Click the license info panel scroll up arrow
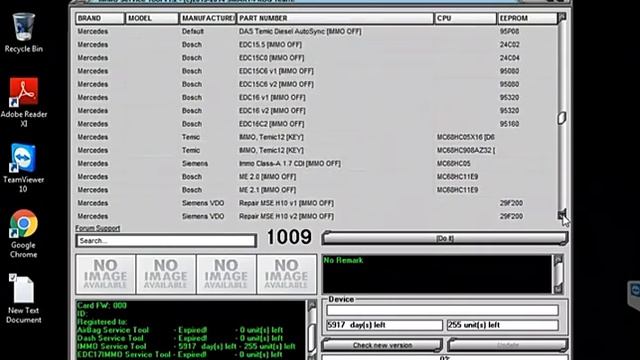The width and height of the screenshot is (640, 360). pos(312,305)
